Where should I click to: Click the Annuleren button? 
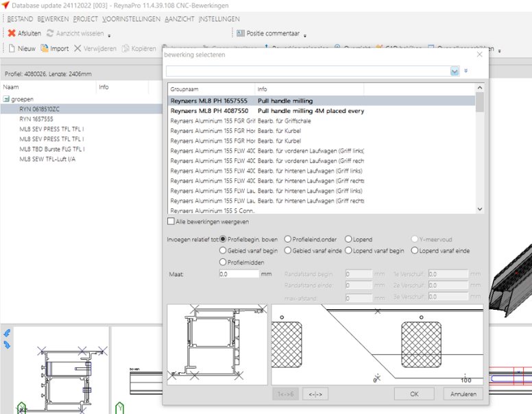tap(463, 393)
